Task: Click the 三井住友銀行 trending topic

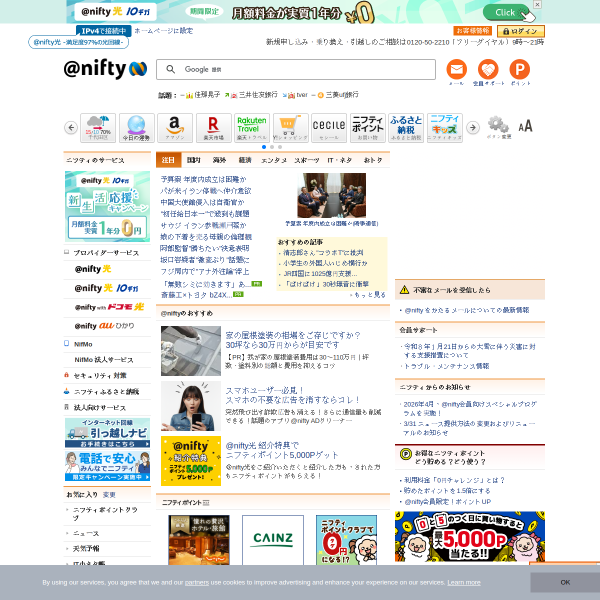Action: coord(258,95)
